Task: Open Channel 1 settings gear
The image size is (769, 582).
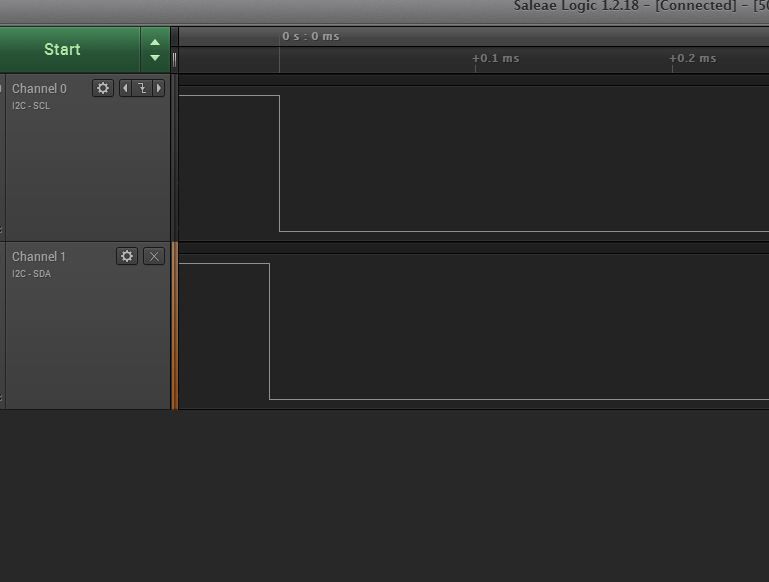Action: pyautogui.click(x=127, y=256)
